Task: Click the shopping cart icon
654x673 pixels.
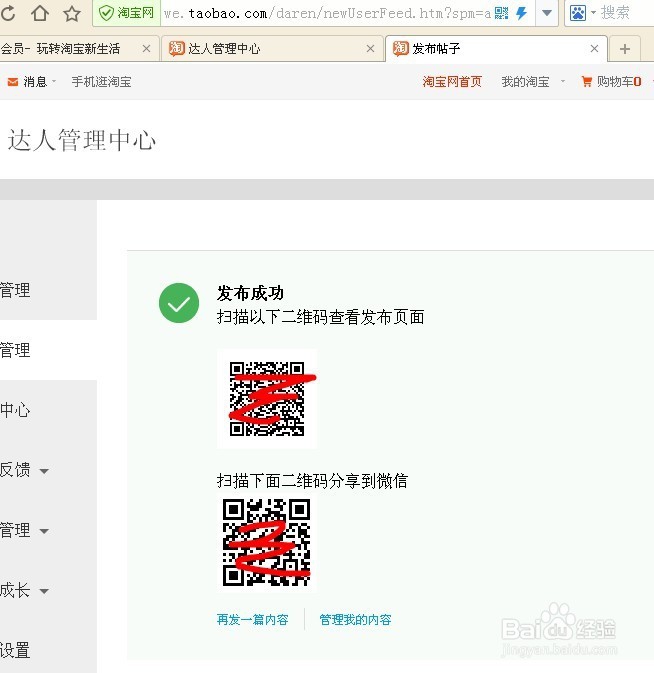Action: tap(586, 81)
